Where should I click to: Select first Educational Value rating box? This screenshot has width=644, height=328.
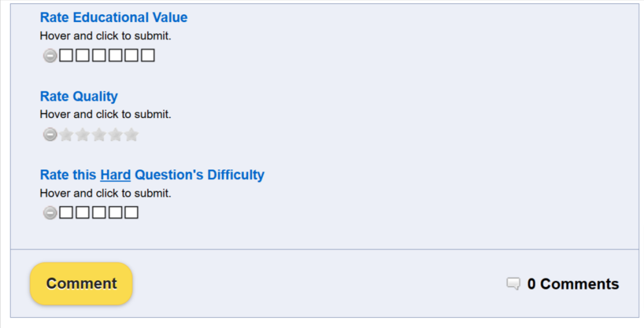66,56
